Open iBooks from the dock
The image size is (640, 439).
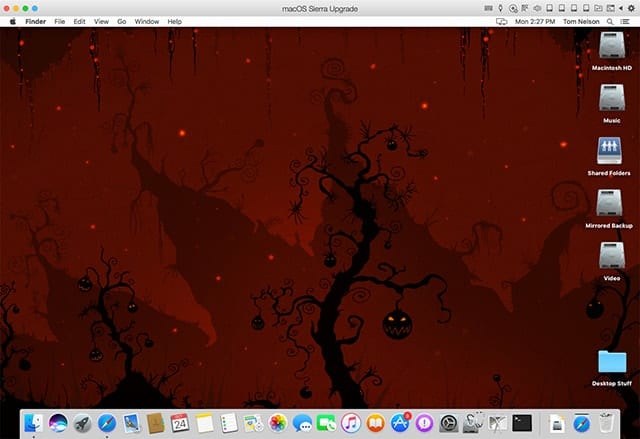click(376, 422)
